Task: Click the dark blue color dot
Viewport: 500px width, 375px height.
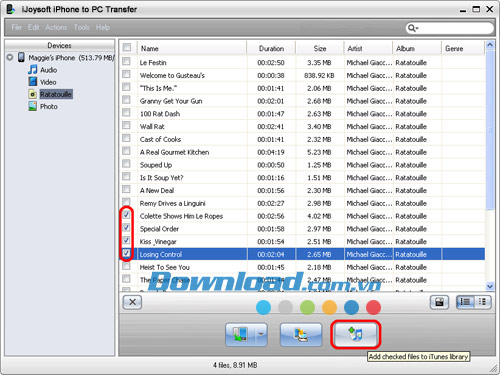Action: click(x=351, y=307)
